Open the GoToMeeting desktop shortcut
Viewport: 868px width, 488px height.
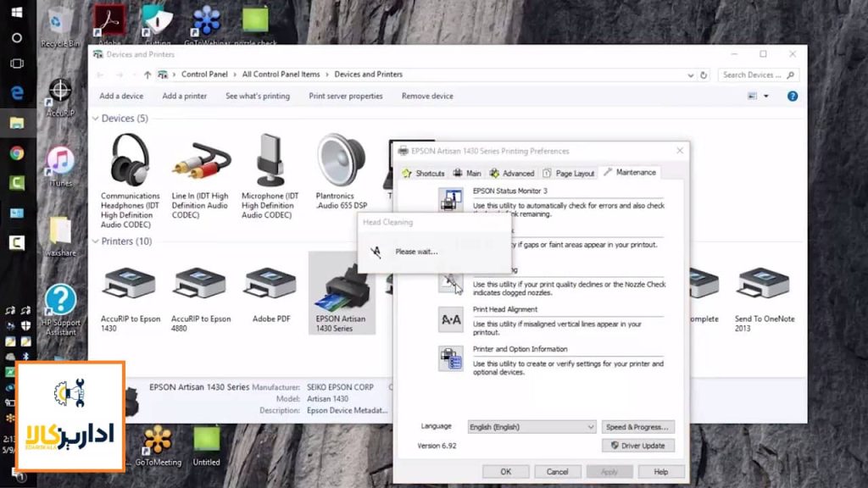click(x=159, y=446)
